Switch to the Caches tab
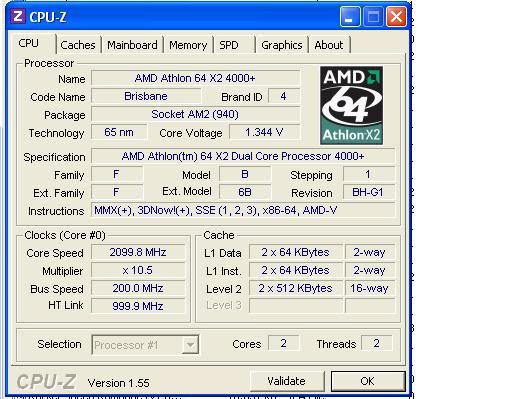 pyautogui.click(x=78, y=45)
